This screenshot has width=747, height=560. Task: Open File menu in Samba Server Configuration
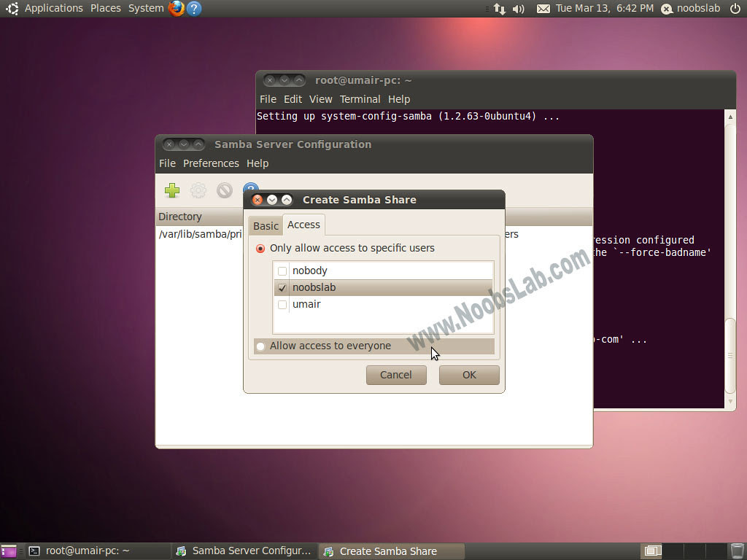pos(167,163)
